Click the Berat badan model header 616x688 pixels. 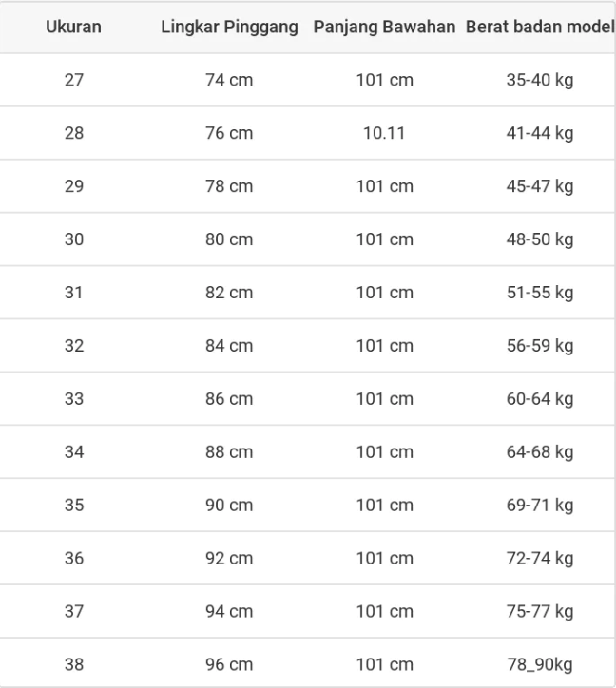[539, 28]
